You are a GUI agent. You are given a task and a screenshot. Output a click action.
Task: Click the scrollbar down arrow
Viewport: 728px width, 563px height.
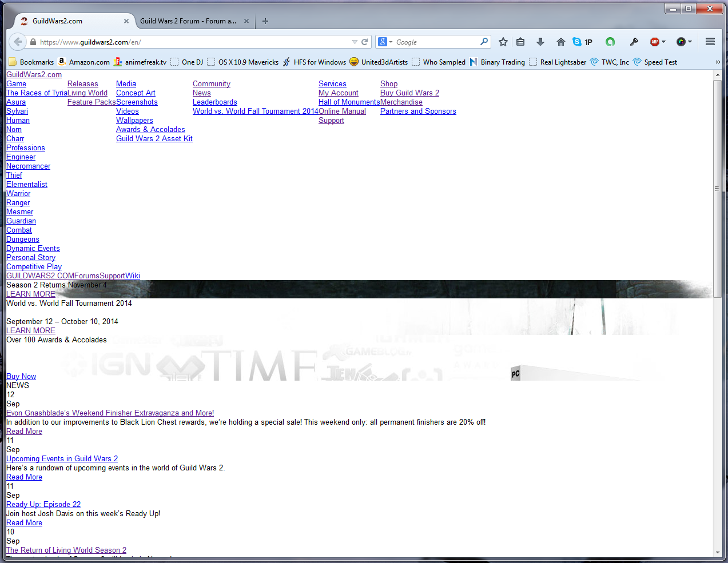(x=718, y=553)
